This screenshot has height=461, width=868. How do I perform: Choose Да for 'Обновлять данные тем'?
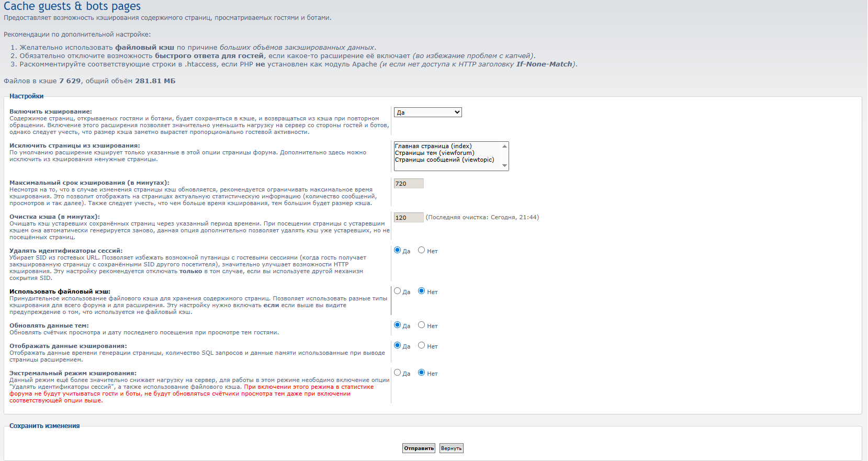398,325
